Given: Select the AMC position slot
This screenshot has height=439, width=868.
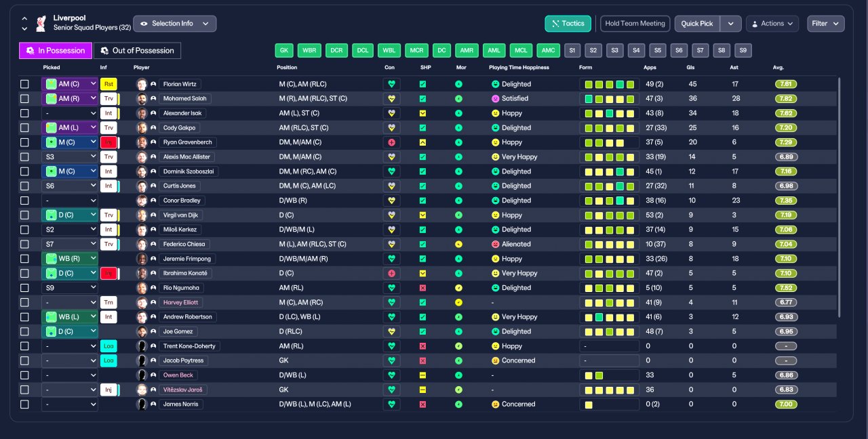Looking at the screenshot, I should tap(548, 51).
